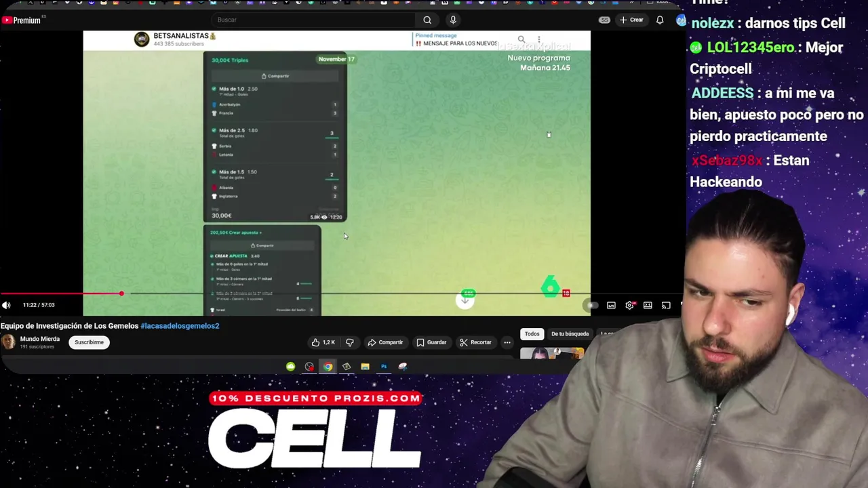The width and height of the screenshot is (868, 488).
Task: Select the Todos filter chip
Action: click(532, 333)
